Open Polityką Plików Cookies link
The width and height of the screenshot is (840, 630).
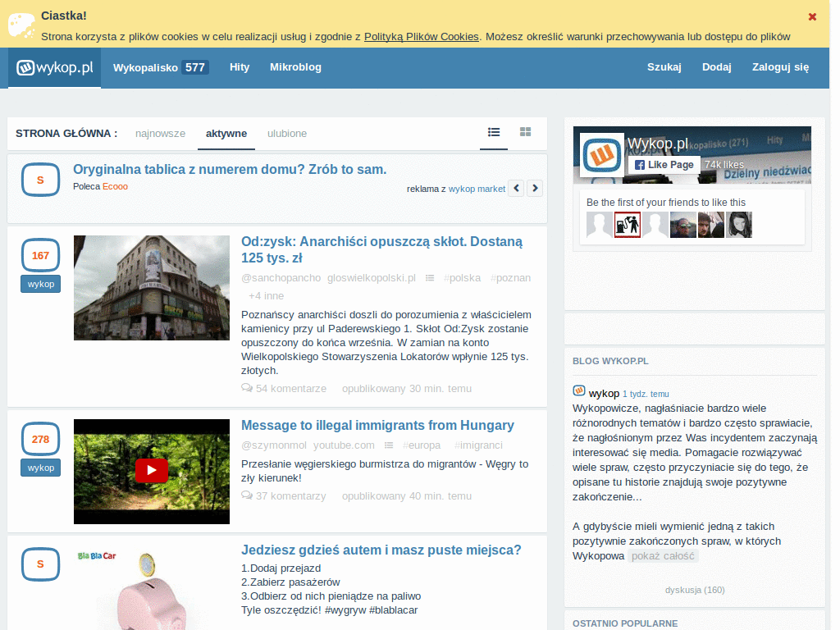tap(422, 36)
